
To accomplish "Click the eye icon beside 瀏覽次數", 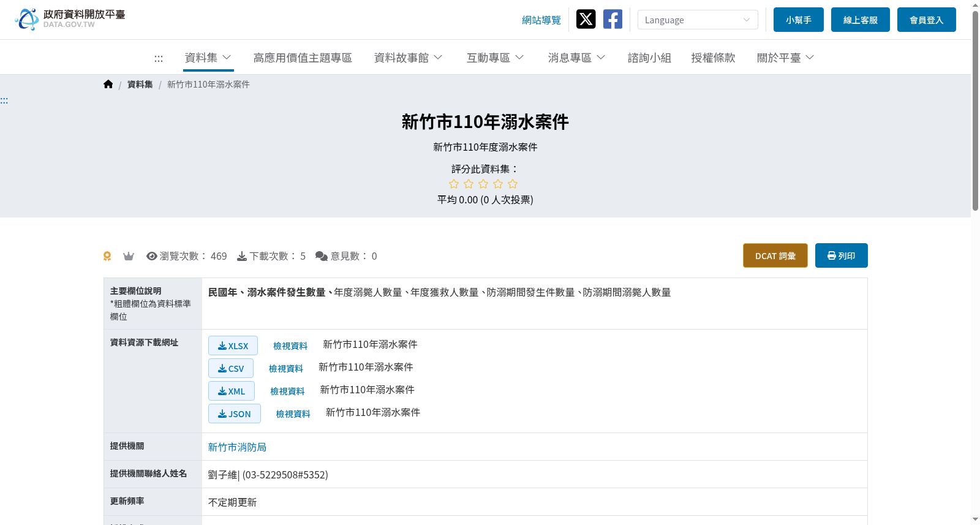I will coord(152,256).
